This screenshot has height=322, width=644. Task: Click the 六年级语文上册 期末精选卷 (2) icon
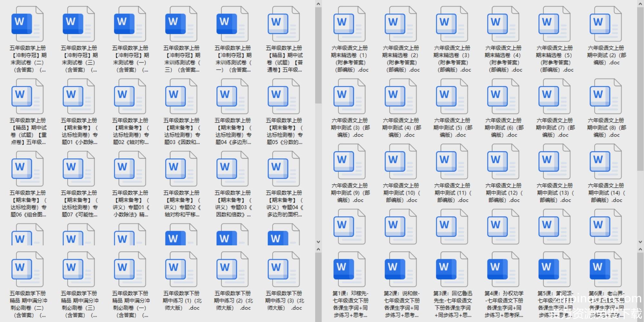click(401, 24)
